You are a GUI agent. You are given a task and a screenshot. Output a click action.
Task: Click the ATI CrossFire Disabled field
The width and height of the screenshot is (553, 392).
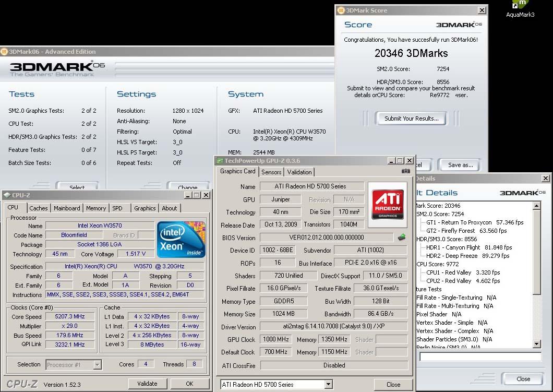click(334, 365)
